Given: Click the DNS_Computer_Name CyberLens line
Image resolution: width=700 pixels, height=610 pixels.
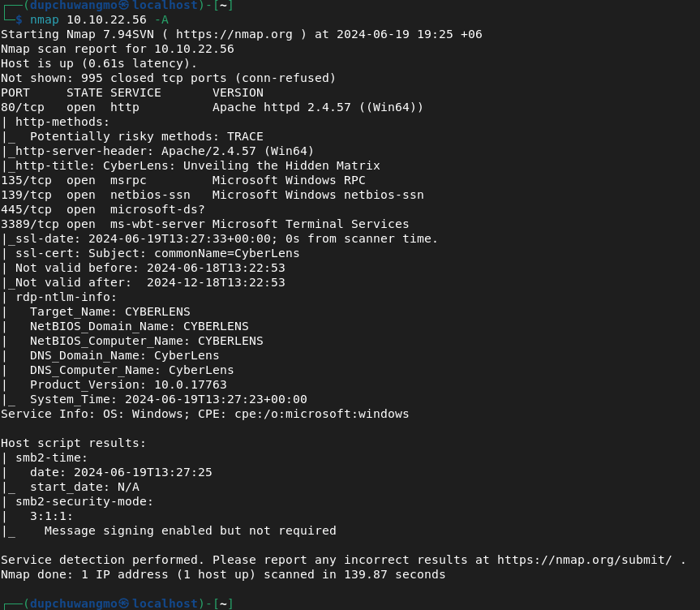Looking at the screenshot, I should pyautogui.click(x=131, y=370).
